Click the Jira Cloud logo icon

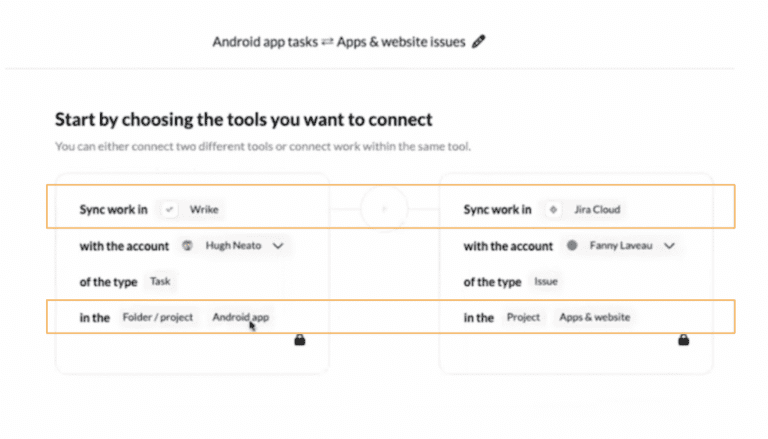point(553,209)
